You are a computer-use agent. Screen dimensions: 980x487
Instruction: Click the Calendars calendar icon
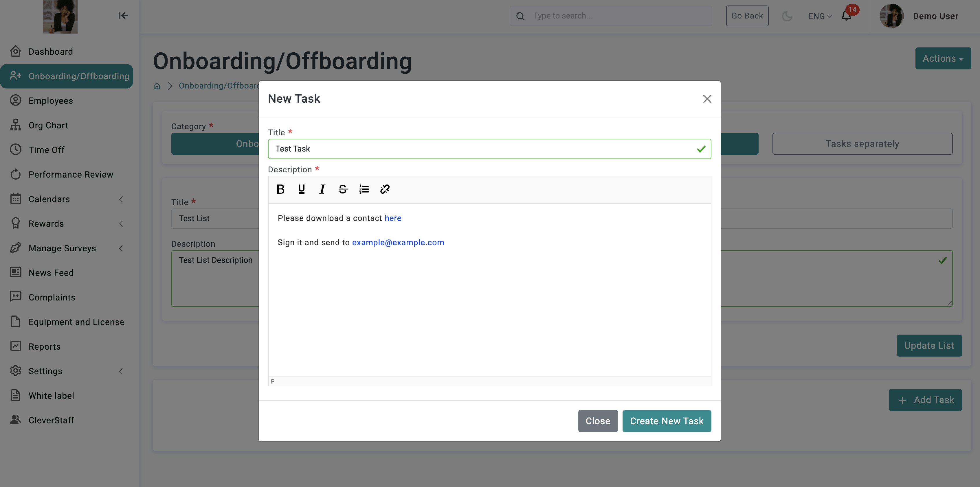(16, 198)
